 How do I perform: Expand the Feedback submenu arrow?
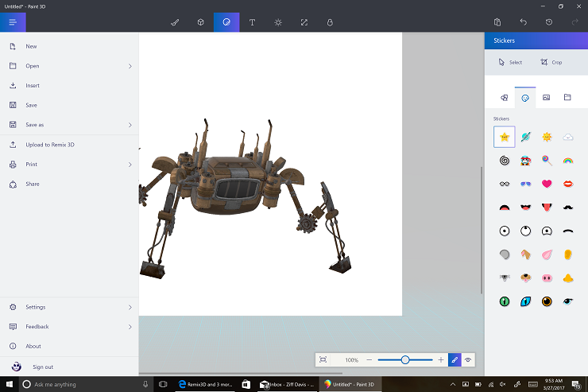pos(130,327)
